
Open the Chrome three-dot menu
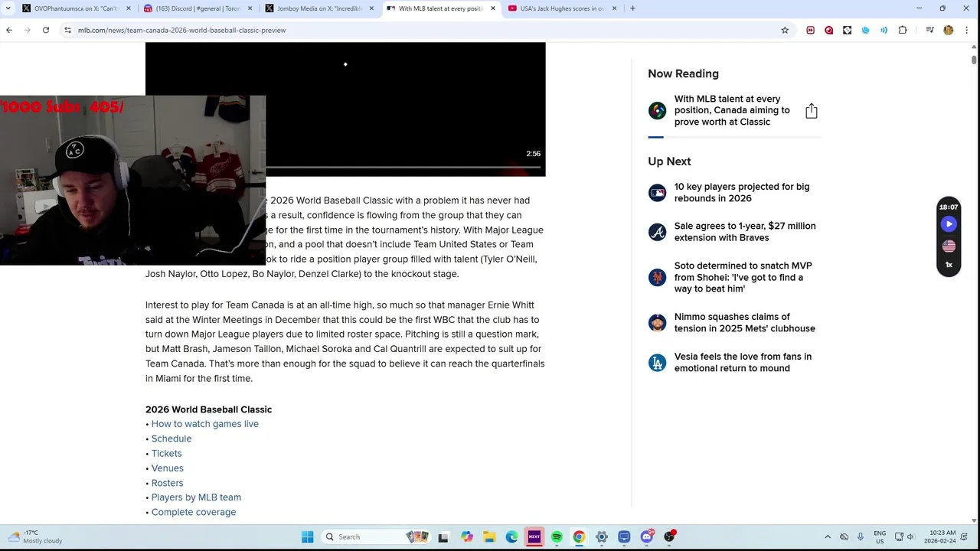[967, 30]
